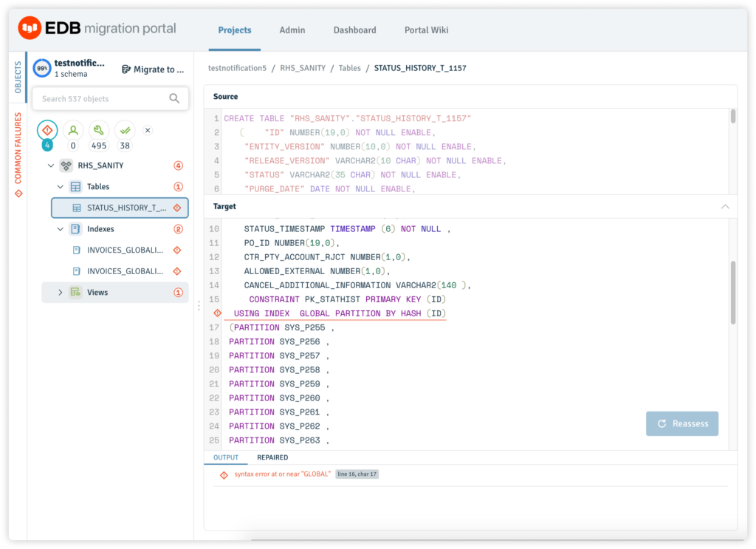The width and height of the screenshot is (756, 549).
Task: Click the second INVOICES_GLOBALI failure diamond
Action: (177, 271)
